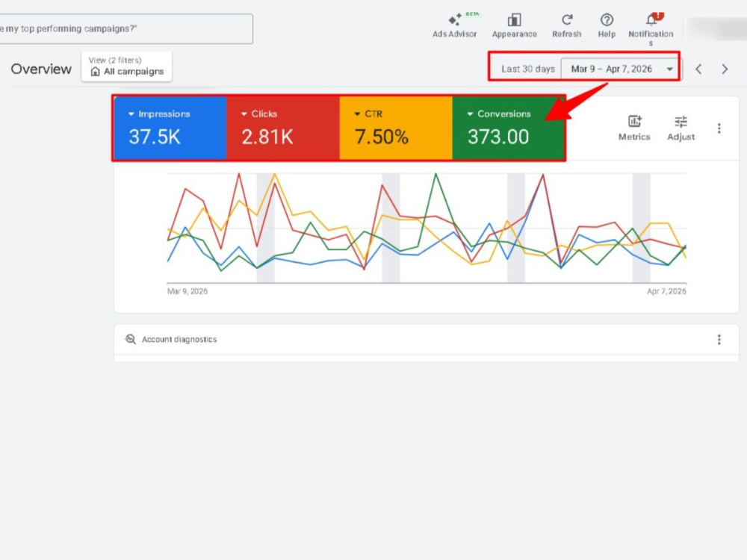Open the All campaigns view filter
The width and height of the screenshot is (747, 560).
click(127, 66)
